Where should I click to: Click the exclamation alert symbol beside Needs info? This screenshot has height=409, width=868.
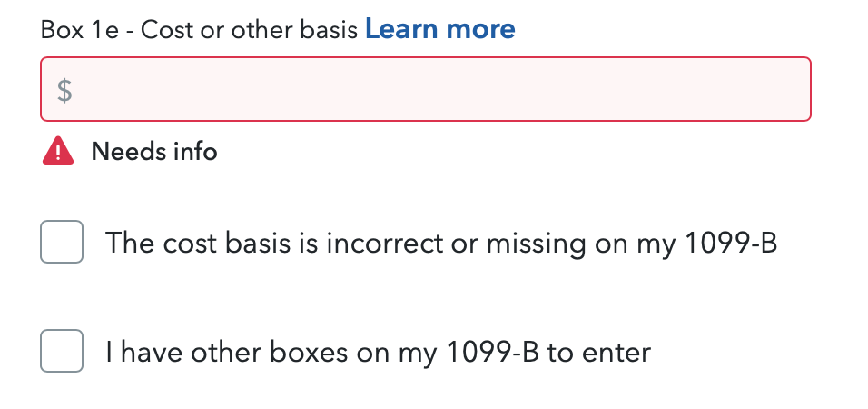[x=58, y=151]
